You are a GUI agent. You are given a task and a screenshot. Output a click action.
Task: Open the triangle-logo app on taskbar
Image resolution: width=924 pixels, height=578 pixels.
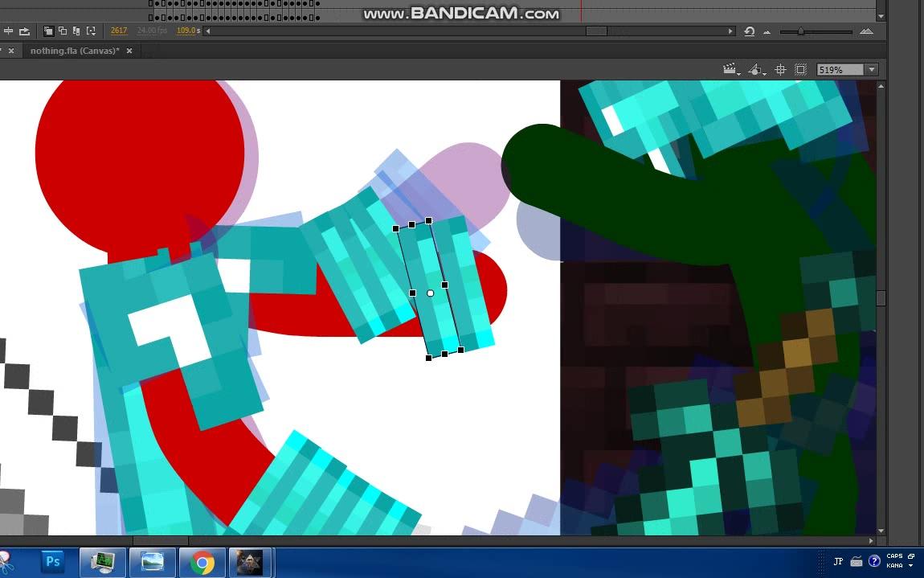pos(250,562)
